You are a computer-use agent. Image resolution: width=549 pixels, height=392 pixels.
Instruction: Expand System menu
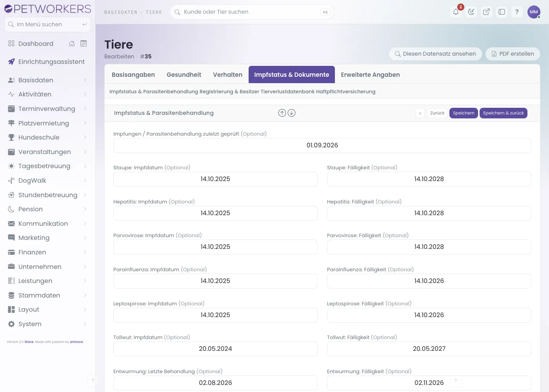[47, 324]
